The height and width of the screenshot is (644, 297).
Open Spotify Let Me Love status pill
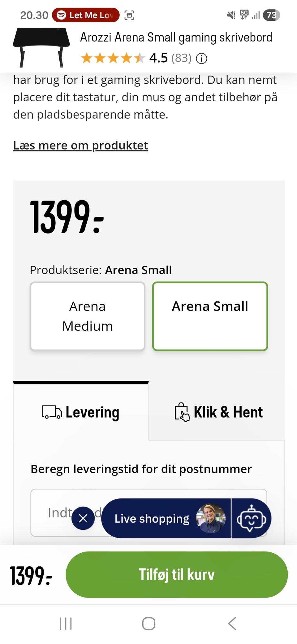coord(86,15)
